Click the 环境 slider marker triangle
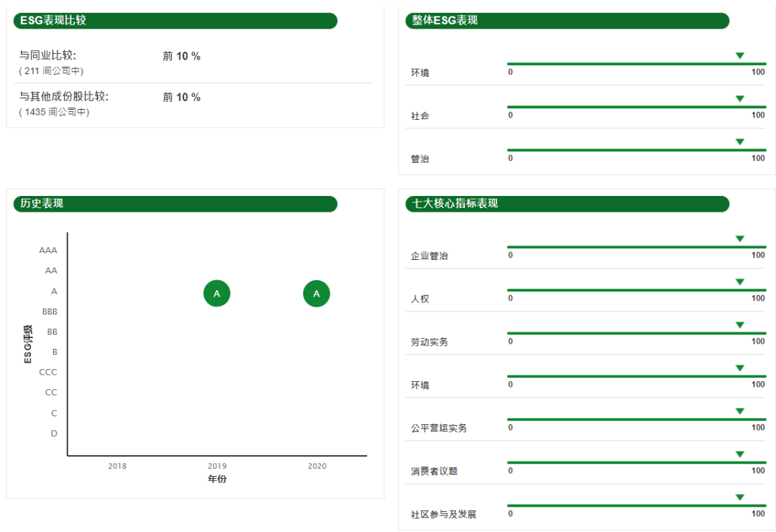 740,55
